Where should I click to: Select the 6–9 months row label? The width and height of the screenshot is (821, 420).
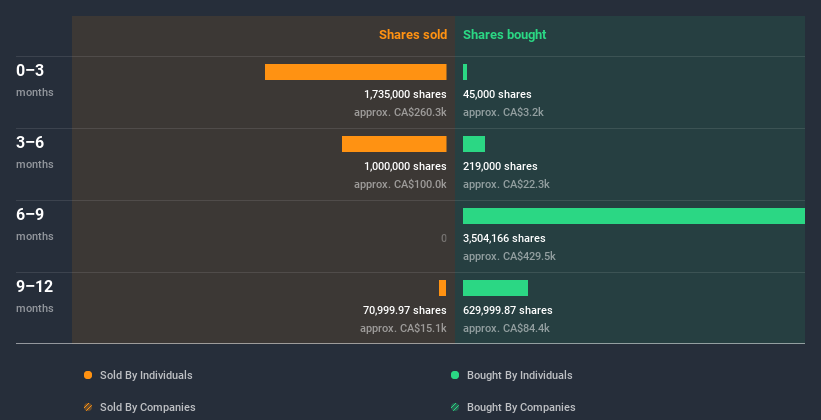click(35, 224)
